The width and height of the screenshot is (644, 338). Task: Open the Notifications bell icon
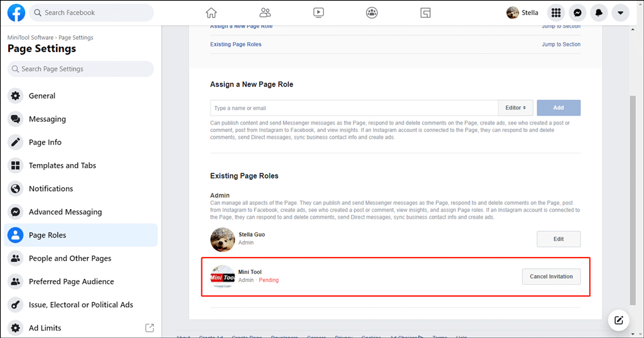(x=599, y=13)
